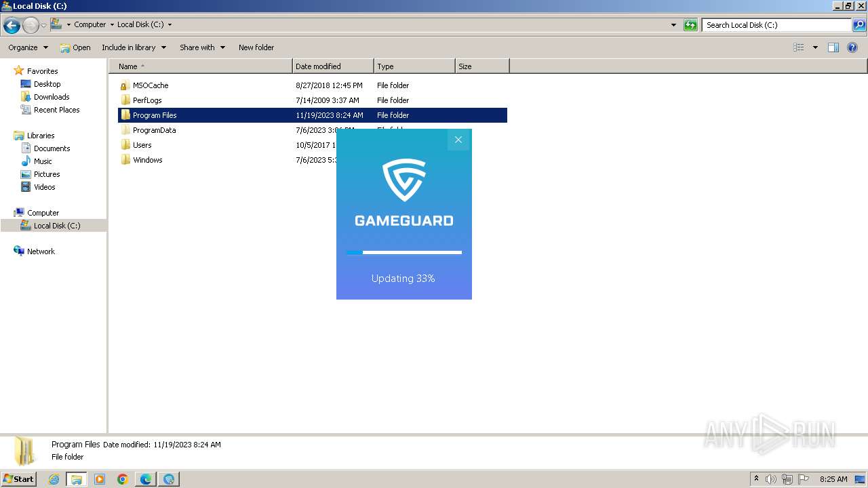The height and width of the screenshot is (488, 868).
Task: Open recent pages dropdown next to Forward
Action: pyautogui.click(x=43, y=26)
